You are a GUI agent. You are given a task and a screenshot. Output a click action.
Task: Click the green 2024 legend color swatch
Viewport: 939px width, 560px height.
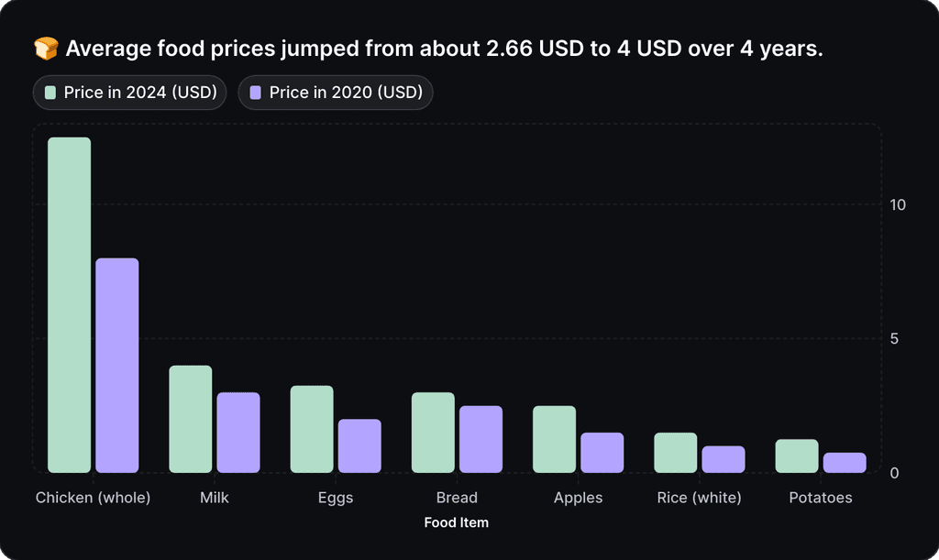point(51,93)
